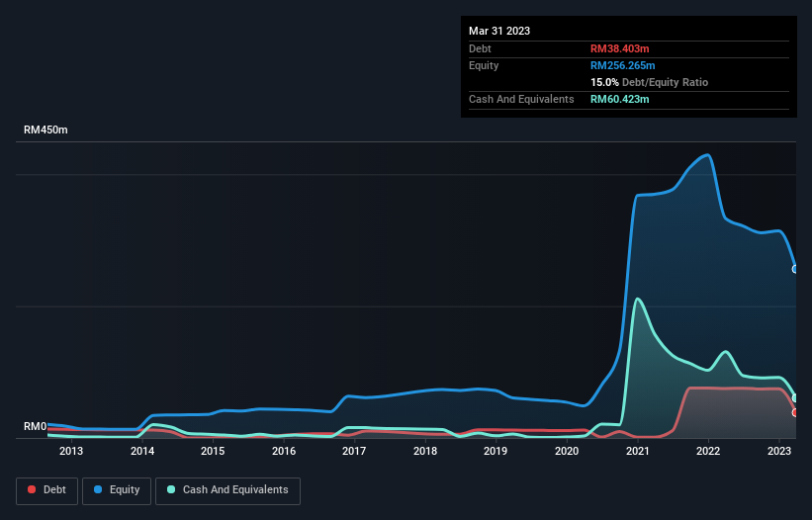Click the Debt label in tooltip
This screenshot has width=812, height=520.
click(x=480, y=48)
